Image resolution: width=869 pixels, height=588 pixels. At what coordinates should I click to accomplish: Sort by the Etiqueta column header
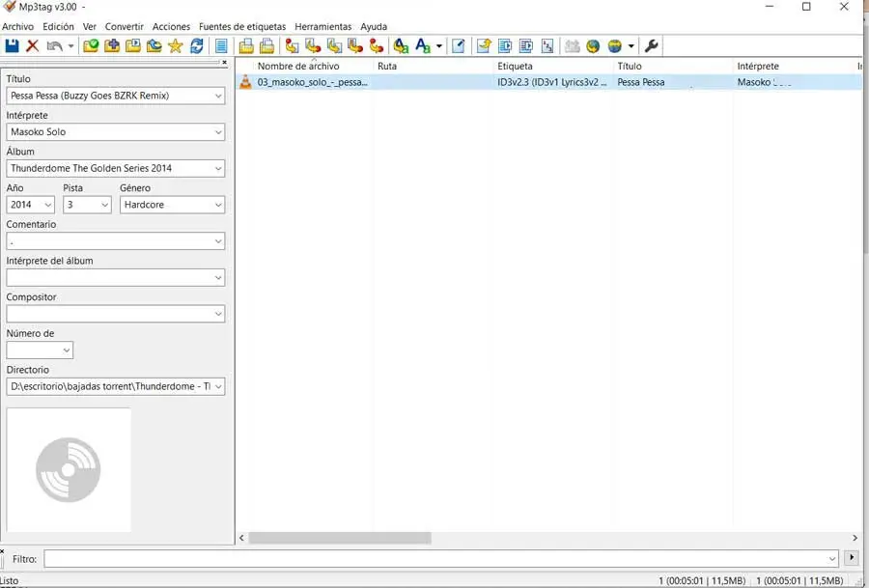point(552,66)
